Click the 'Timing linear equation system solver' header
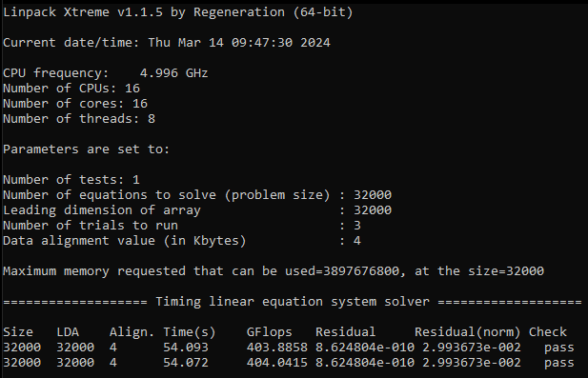This screenshot has height=378, width=588. coord(293,302)
